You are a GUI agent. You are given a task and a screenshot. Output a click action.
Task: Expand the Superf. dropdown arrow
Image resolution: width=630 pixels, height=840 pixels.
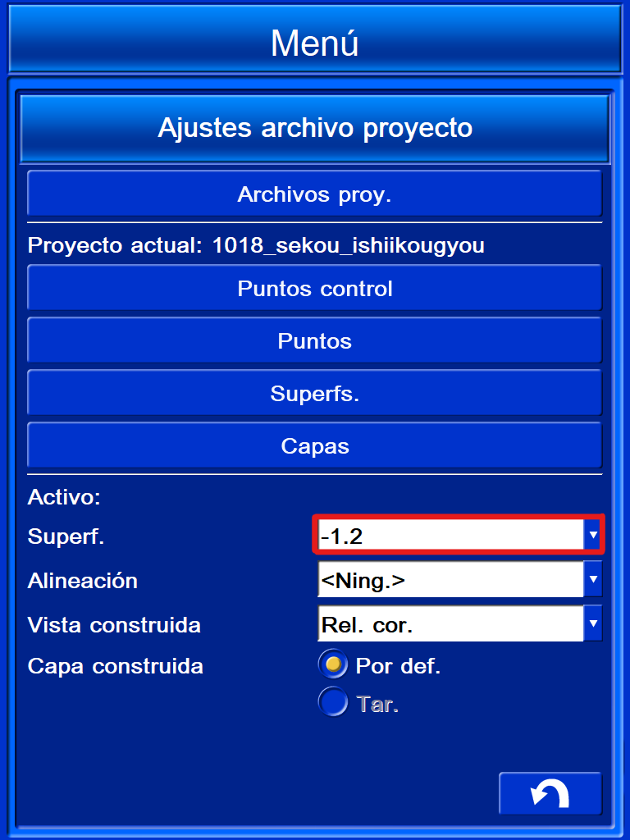coord(592,534)
